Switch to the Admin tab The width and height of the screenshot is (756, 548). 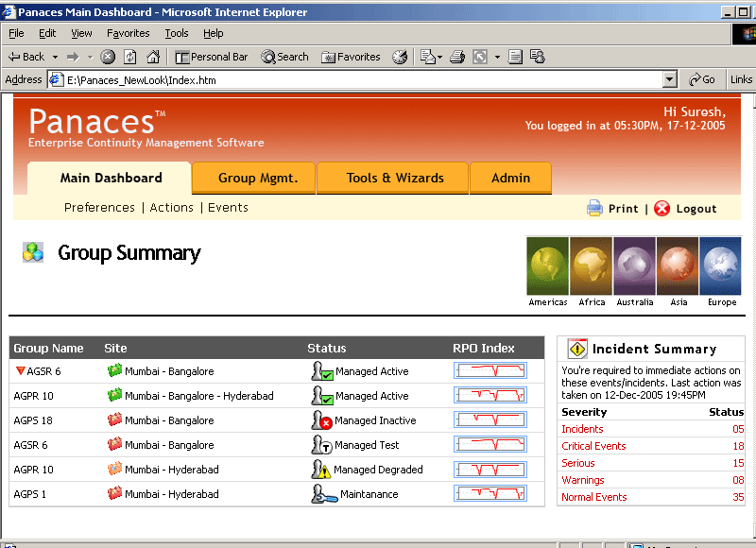510,178
